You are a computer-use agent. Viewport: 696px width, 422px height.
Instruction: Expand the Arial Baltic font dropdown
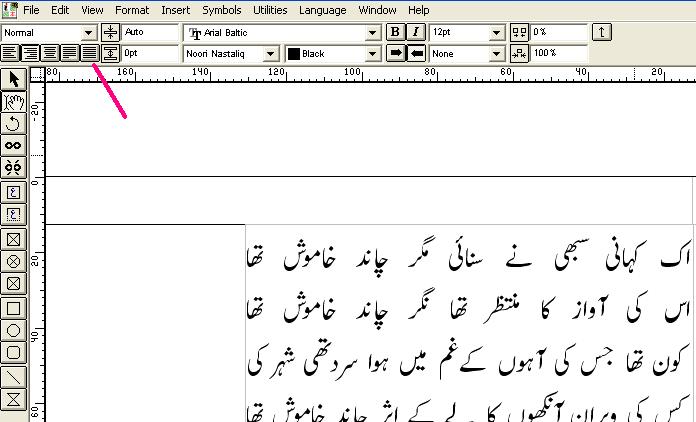373,33
